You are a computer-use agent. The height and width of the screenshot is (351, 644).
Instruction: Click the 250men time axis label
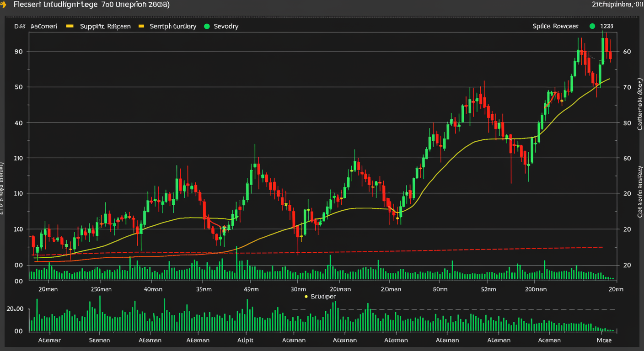(101, 289)
